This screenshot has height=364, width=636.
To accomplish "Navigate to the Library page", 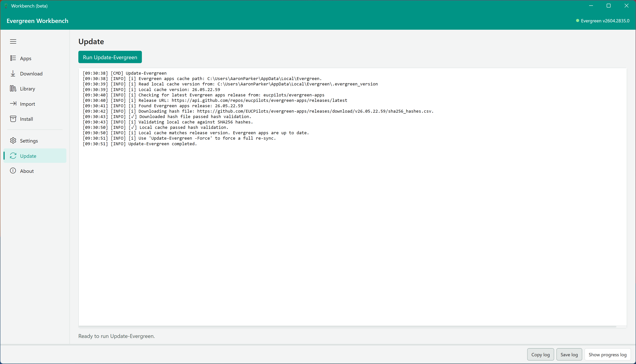I will pos(35,89).
